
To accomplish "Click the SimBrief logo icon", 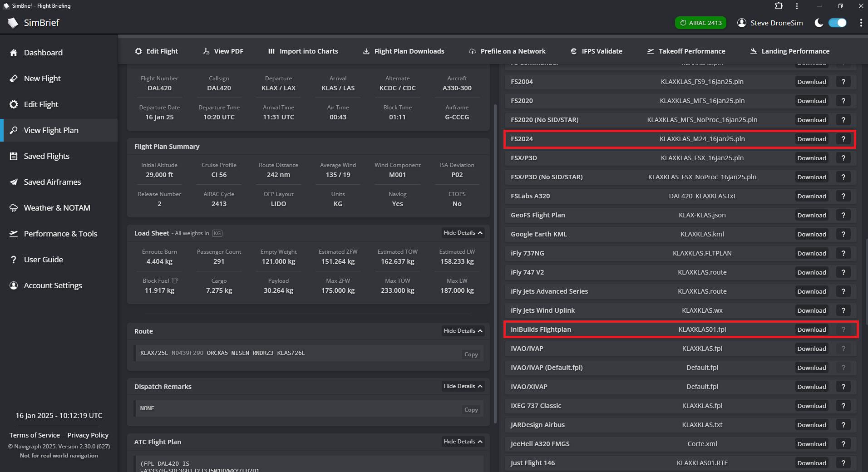I will tap(13, 23).
